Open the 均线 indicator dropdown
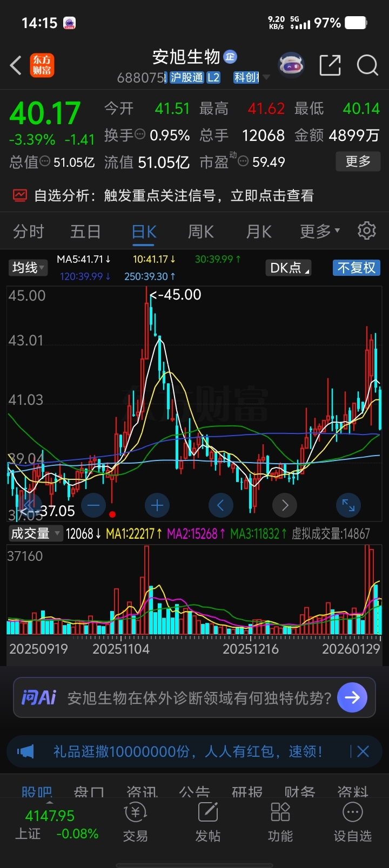The height and width of the screenshot is (868, 389). coord(28,268)
